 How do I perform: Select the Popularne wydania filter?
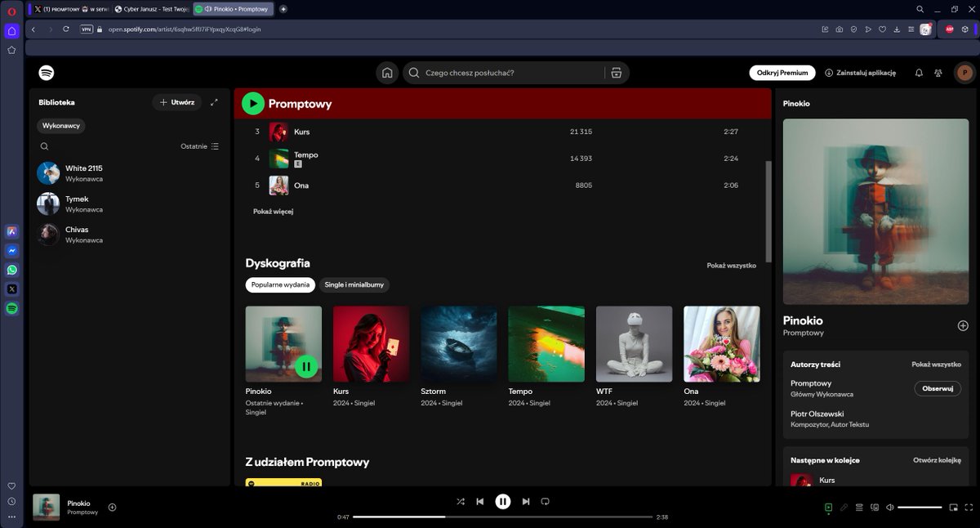[x=280, y=284]
